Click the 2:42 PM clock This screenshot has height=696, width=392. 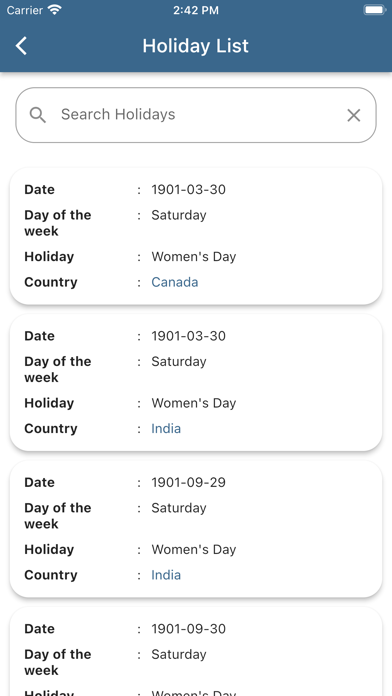tap(196, 10)
